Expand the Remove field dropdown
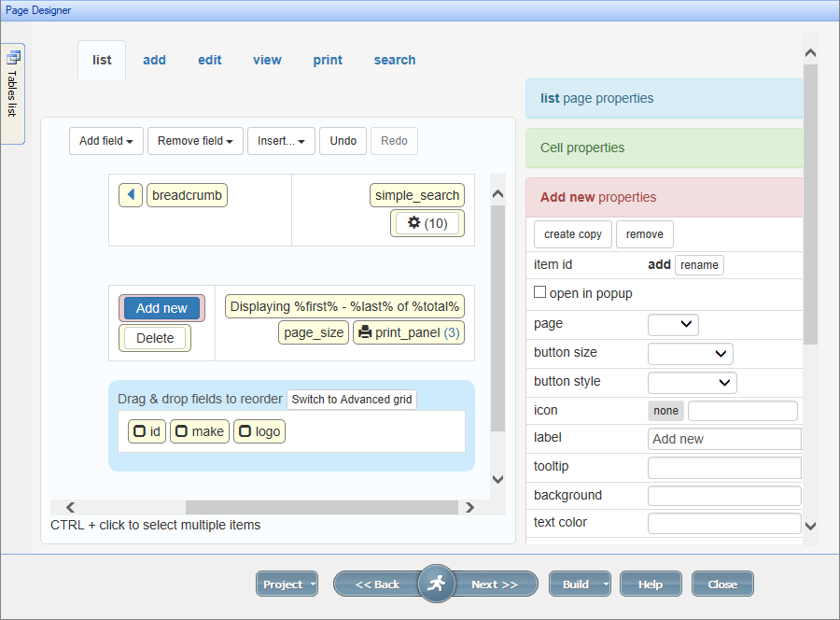Screen dimensions: 840x620 click(195, 141)
